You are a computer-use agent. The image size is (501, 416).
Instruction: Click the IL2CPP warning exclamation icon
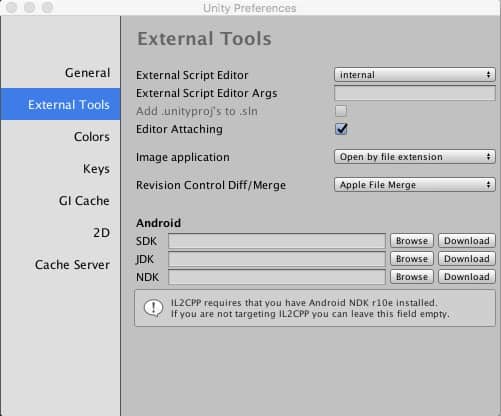coord(153,308)
